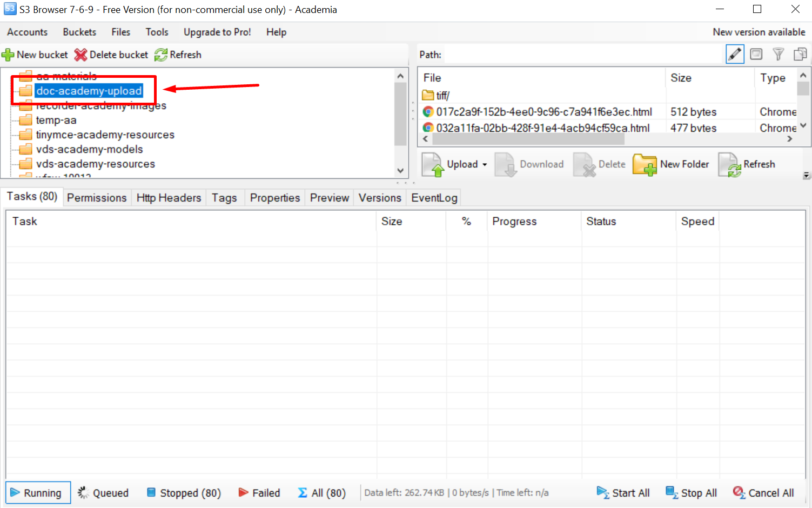Click the Status column header
Screen dimensions: 812x508
tap(629, 222)
